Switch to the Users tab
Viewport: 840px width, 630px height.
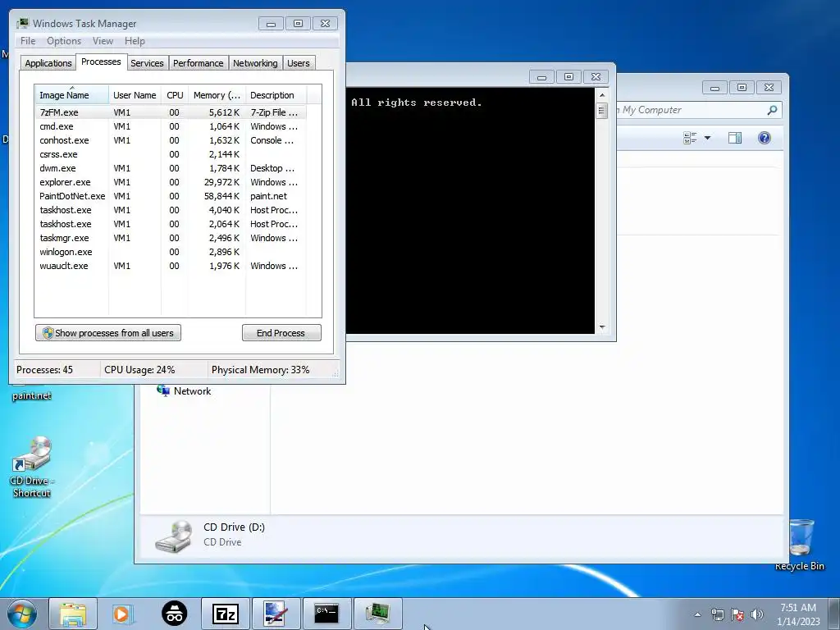(x=298, y=63)
